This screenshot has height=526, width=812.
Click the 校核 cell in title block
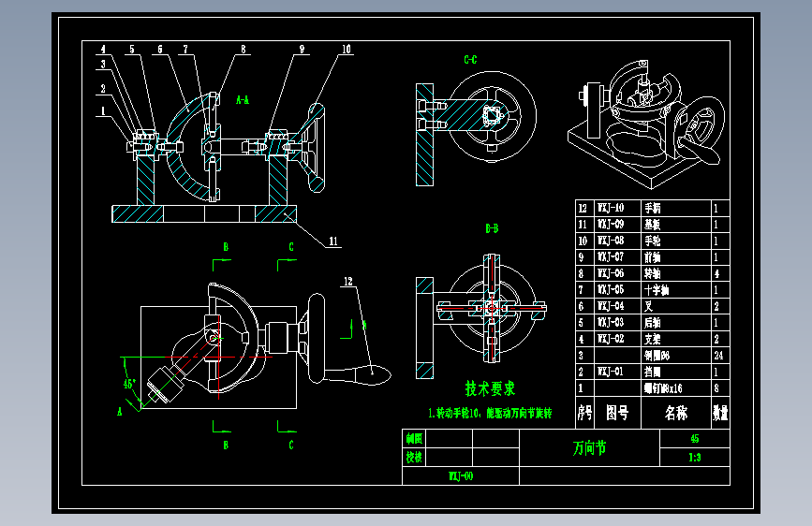coord(414,457)
